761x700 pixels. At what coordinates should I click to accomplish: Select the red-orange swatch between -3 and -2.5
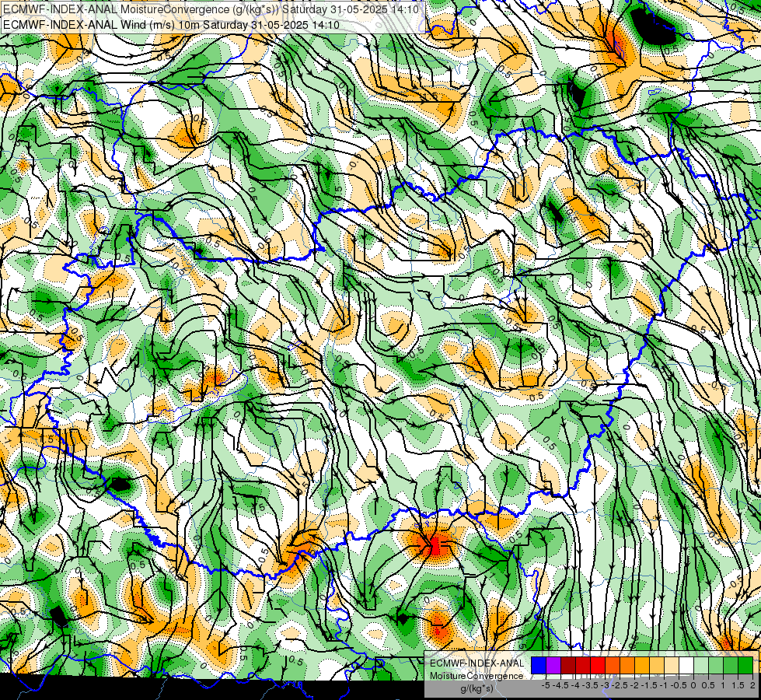613,665
